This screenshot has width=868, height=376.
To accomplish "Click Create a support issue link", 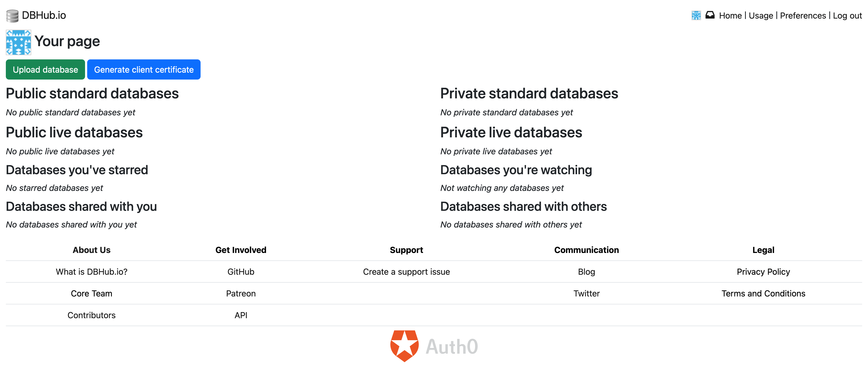I will [x=406, y=272].
